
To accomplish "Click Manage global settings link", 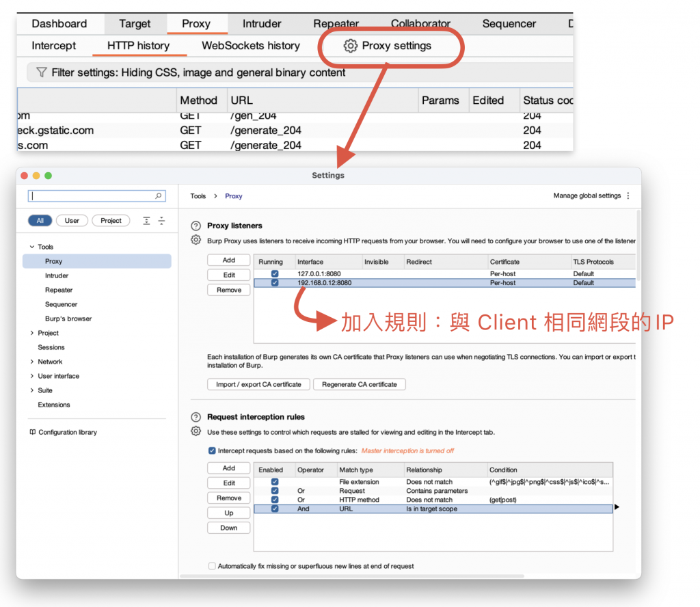I will pyautogui.click(x=587, y=195).
